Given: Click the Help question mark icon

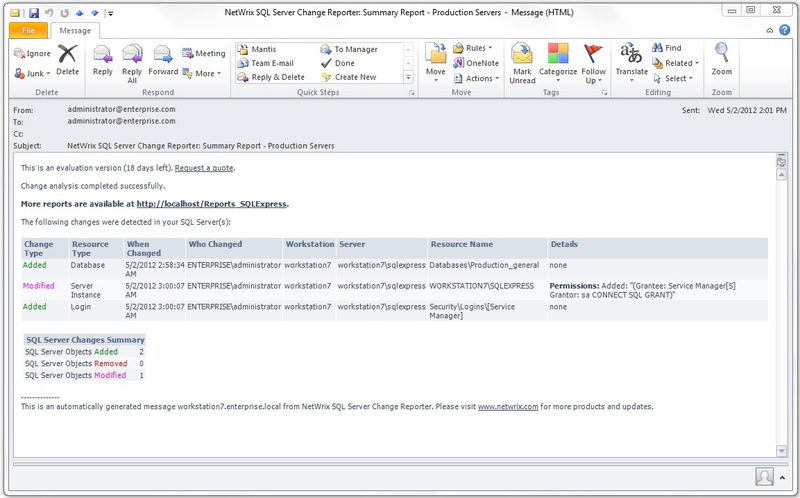Looking at the screenshot, I should tap(785, 30).
